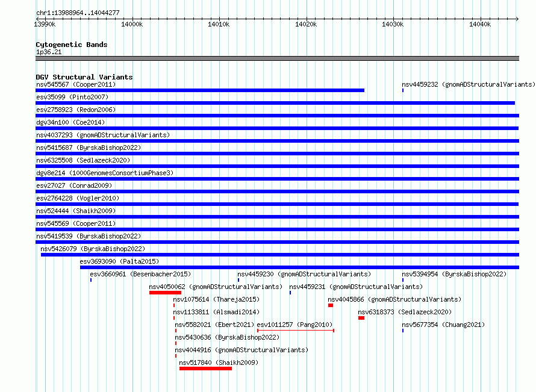536x392 pixels.
Task: Click the gray 1p36.21 cytogenetic band bar
Action: click(277, 58)
